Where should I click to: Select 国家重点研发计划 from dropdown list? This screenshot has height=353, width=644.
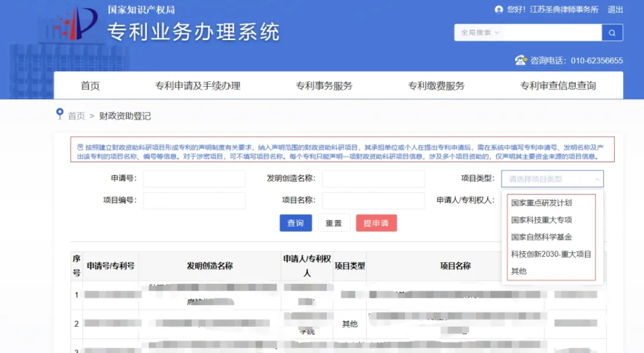click(541, 203)
